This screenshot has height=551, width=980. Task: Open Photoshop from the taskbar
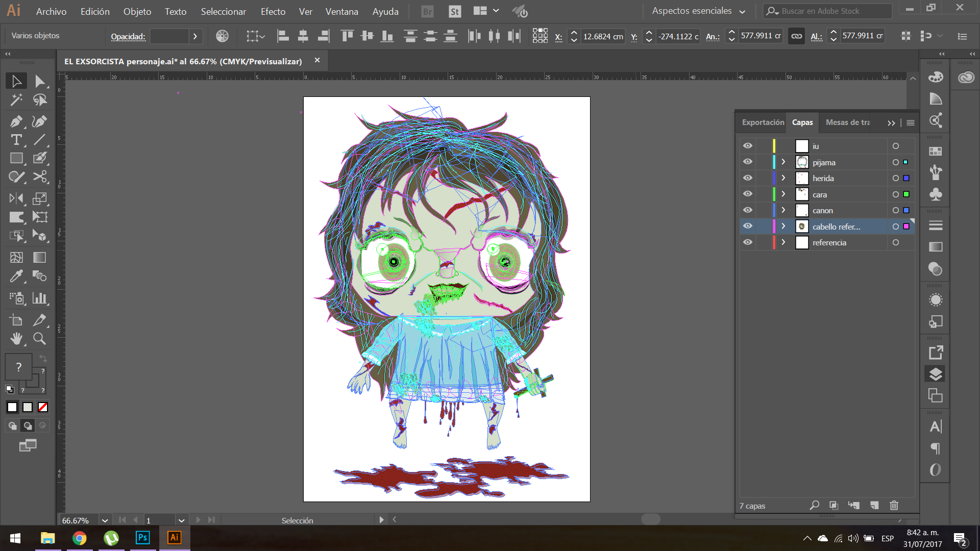(x=142, y=538)
